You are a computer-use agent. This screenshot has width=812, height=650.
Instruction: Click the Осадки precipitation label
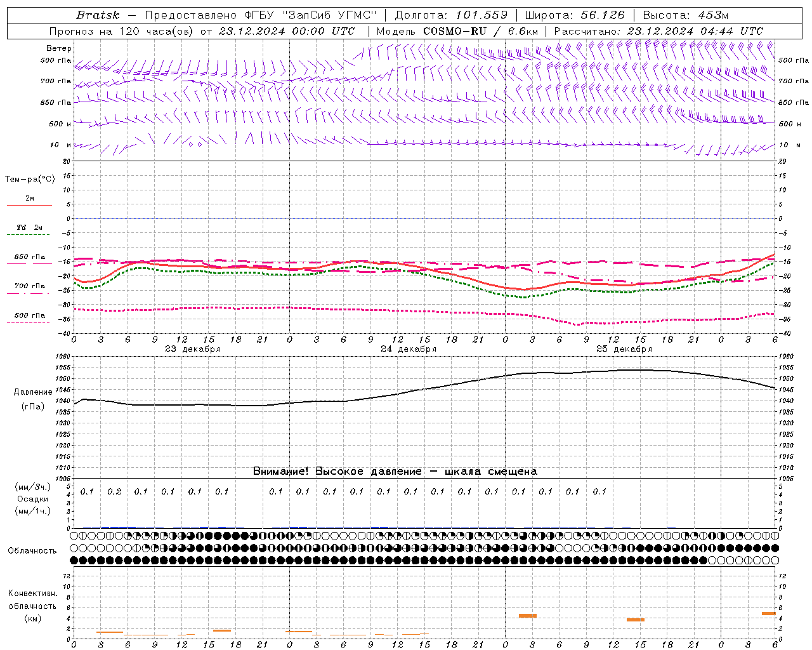[x=33, y=499]
